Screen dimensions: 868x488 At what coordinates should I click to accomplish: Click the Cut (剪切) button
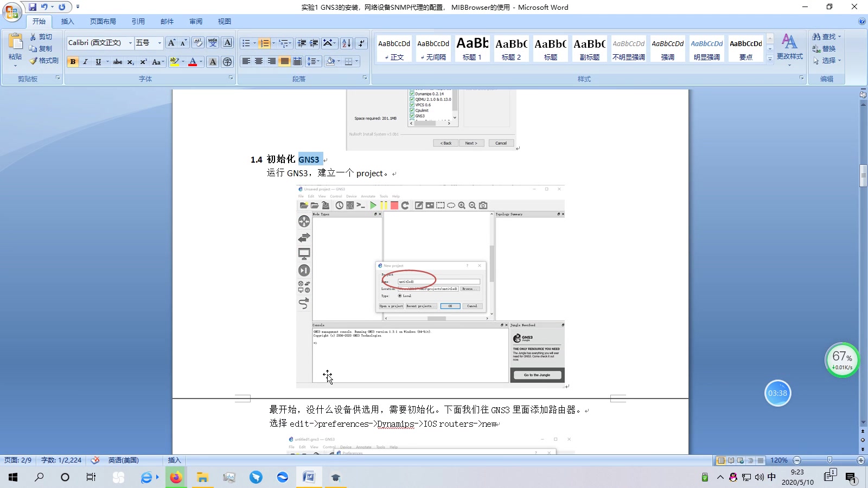[x=41, y=37]
